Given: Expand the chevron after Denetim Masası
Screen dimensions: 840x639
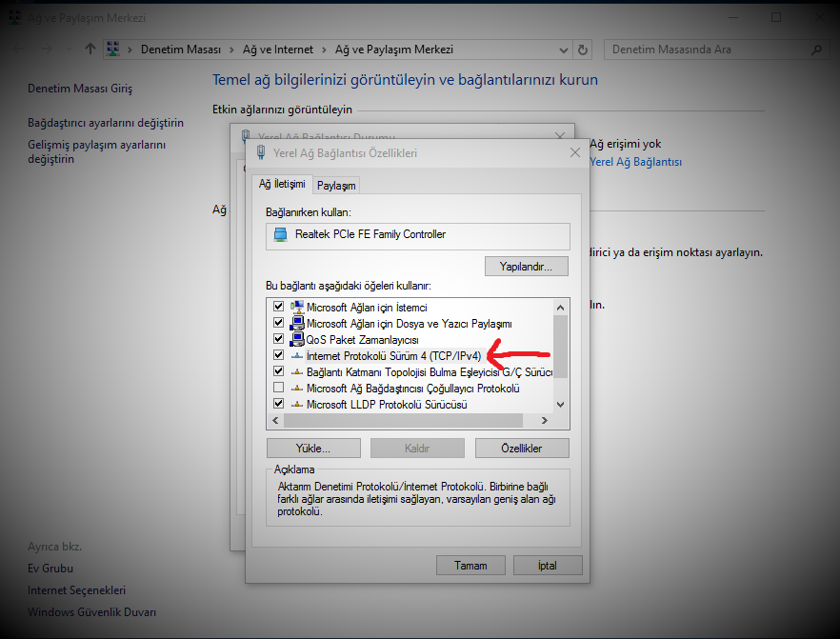Looking at the screenshot, I should coord(231,50).
